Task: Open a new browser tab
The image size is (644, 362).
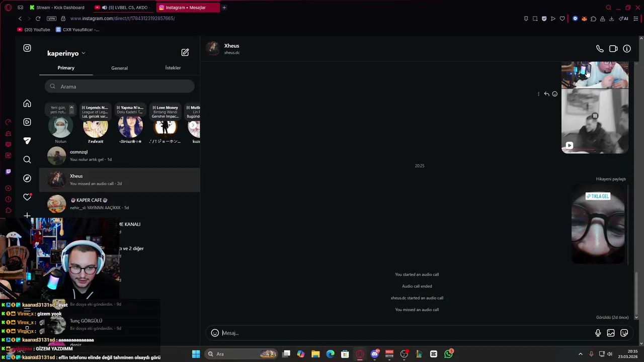Action: coord(224,8)
